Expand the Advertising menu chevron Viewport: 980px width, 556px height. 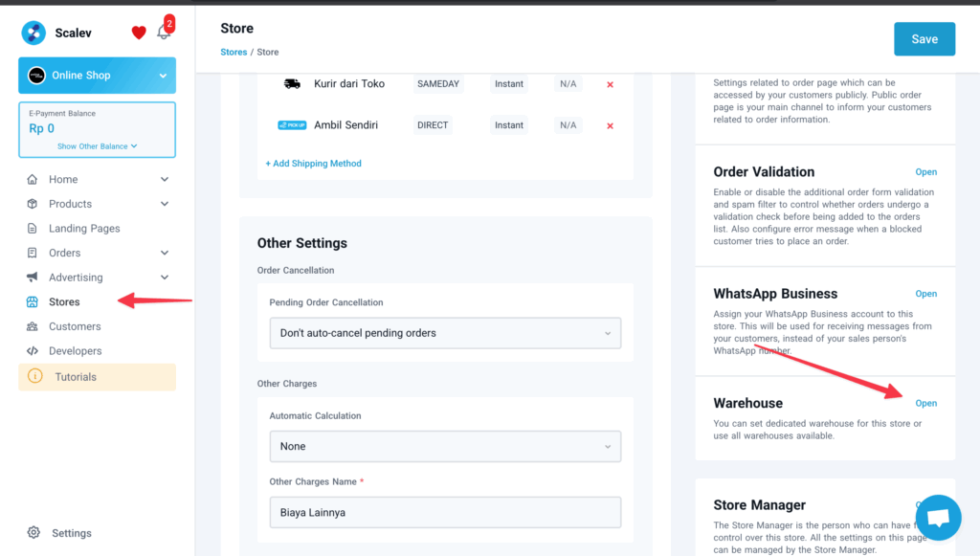[165, 278]
